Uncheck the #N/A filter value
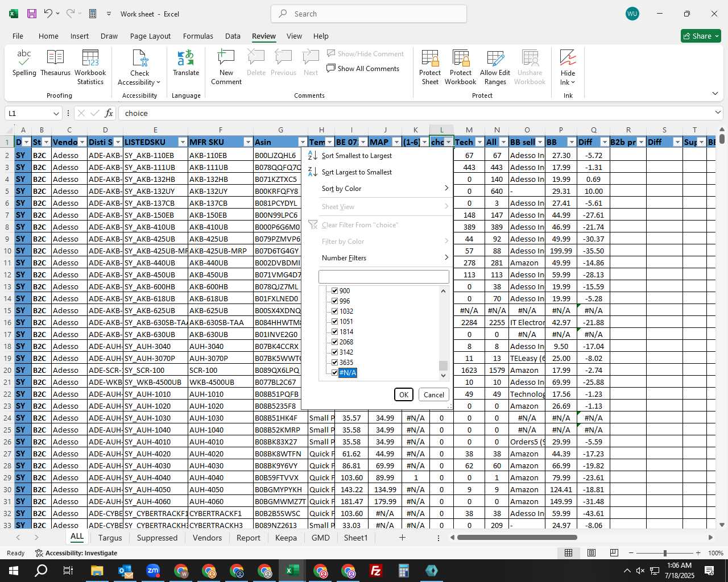Screen dimensions: 728x582 click(335, 372)
